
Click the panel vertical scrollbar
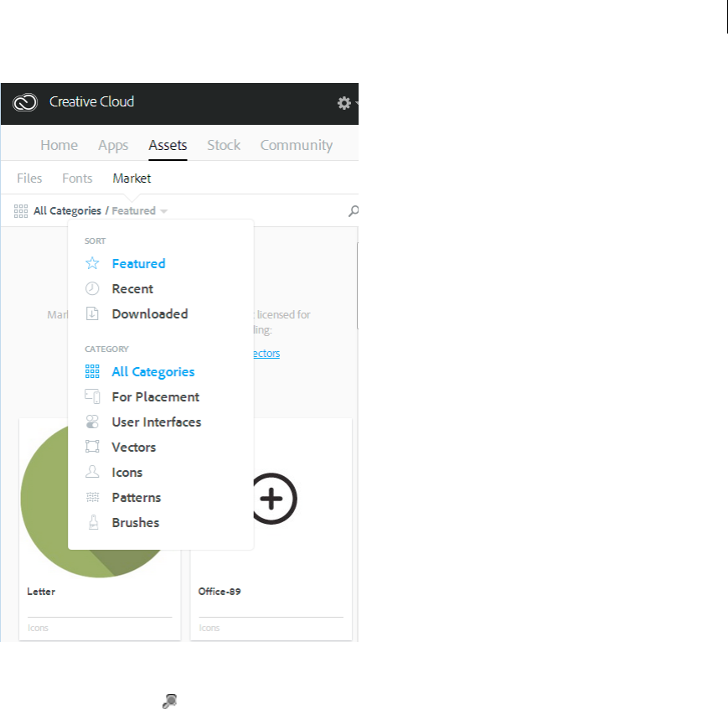pyautogui.click(x=357, y=285)
